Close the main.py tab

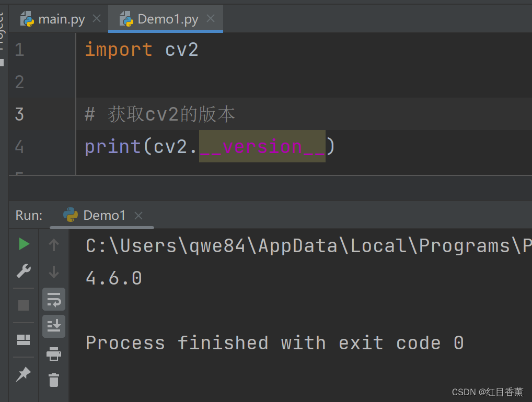[x=96, y=19]
